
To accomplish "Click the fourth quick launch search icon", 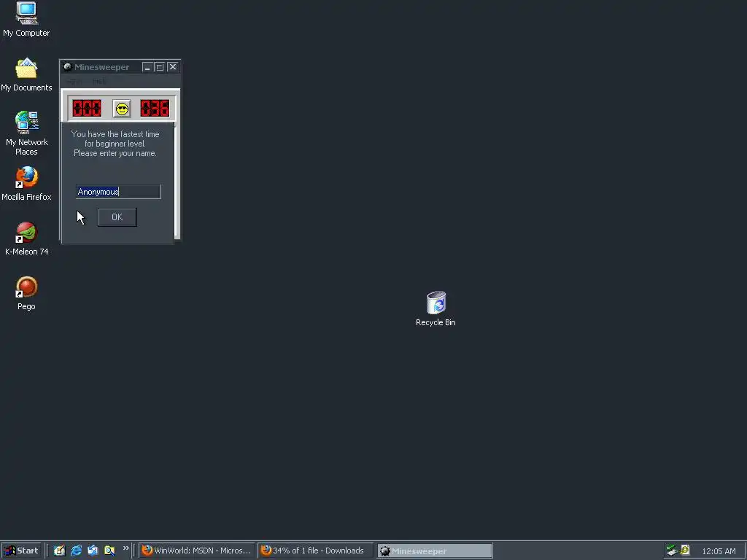I will [109, 551].
